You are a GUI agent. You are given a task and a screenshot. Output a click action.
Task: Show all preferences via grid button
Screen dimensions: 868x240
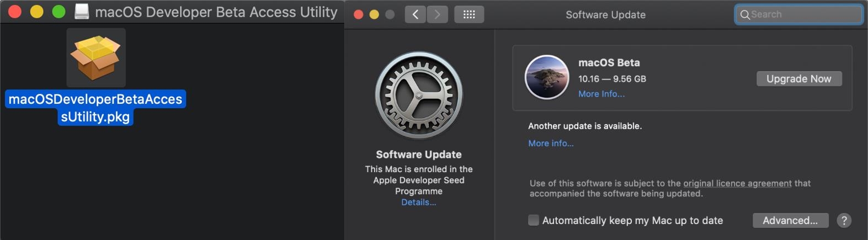pyautogui.click(x=469, y=14)
